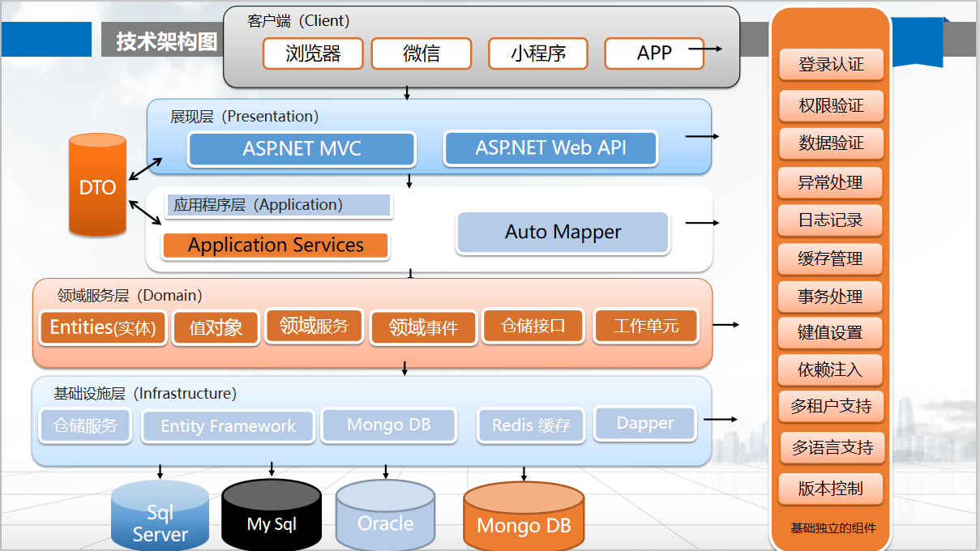
Task: Select the 版本控制 component
Action: click(x=831, y=489)
